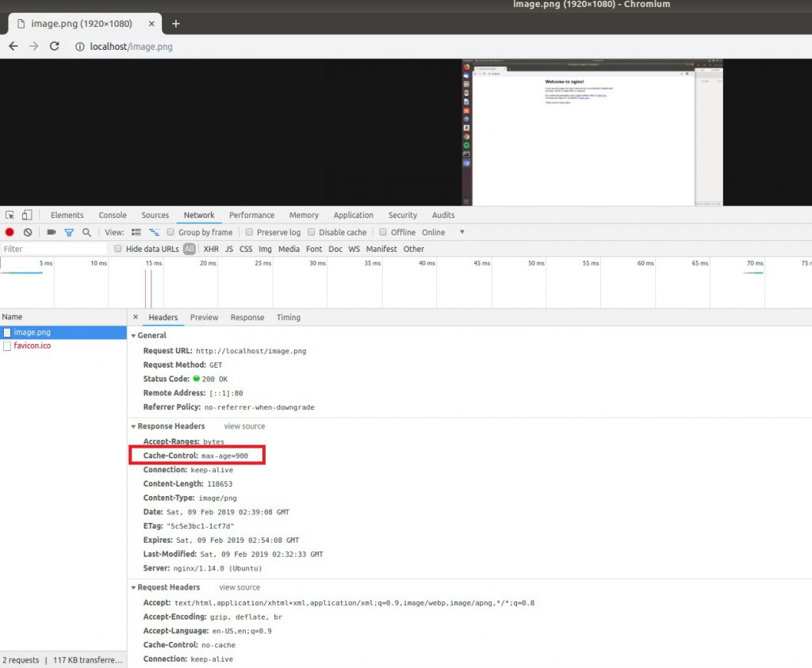
Task: Filter requests by Media
Action: point(289,249)
